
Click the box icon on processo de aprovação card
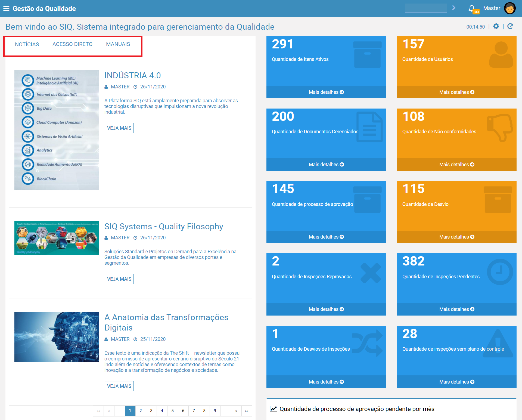367,199
